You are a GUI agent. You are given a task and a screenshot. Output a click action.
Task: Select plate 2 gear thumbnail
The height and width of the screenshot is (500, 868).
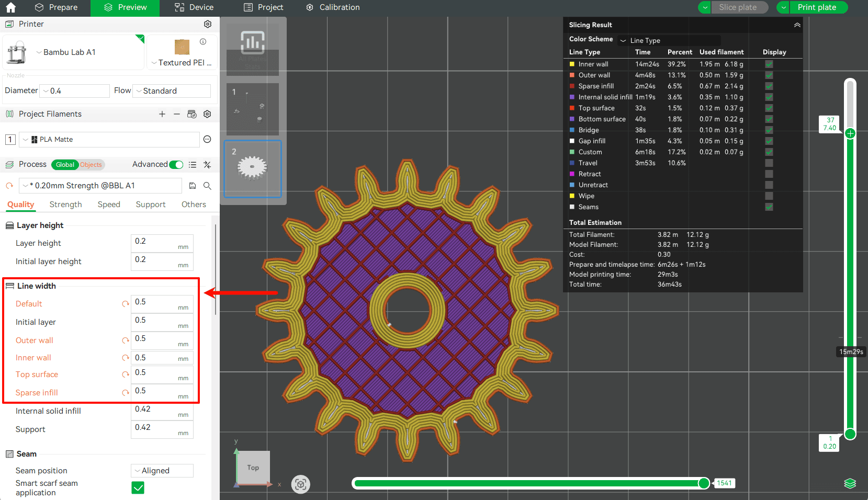[253, 168]
